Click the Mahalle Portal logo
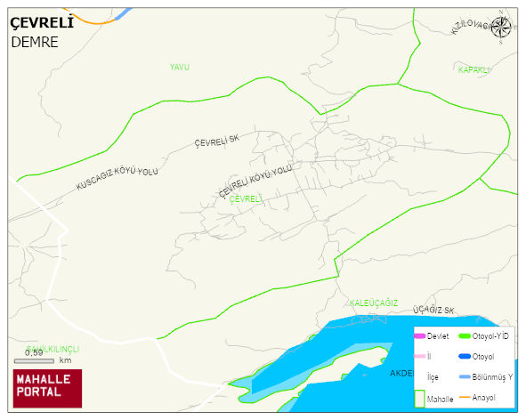 click(47, 389)
